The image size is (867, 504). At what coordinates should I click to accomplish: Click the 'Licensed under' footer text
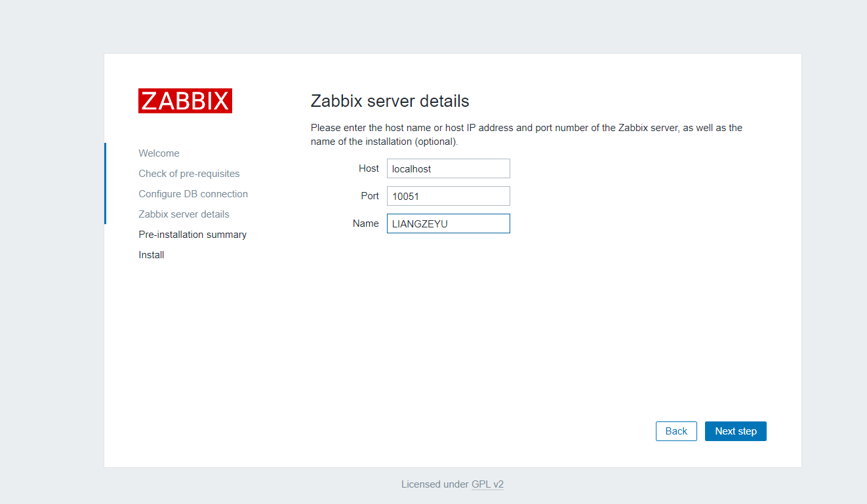(435, 484)
